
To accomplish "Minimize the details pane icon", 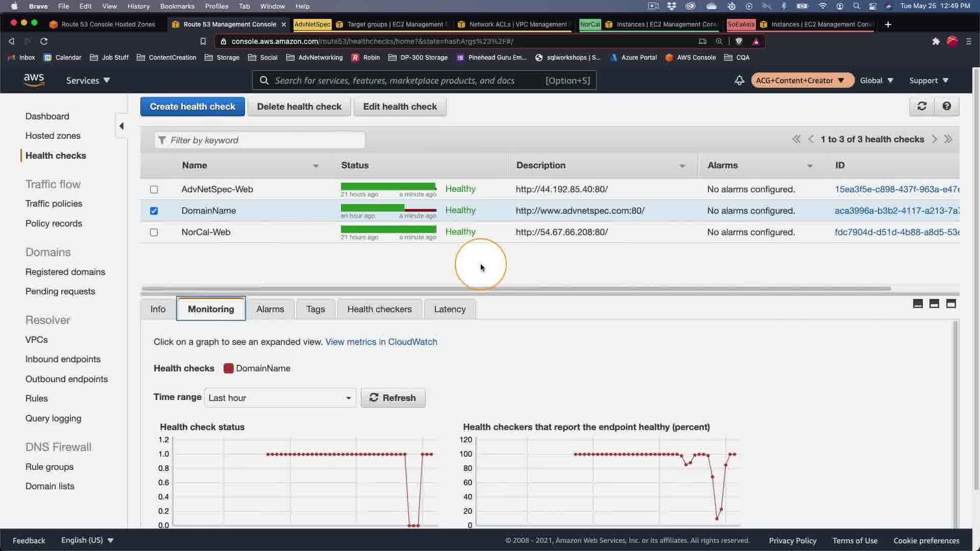I will 918,304.
